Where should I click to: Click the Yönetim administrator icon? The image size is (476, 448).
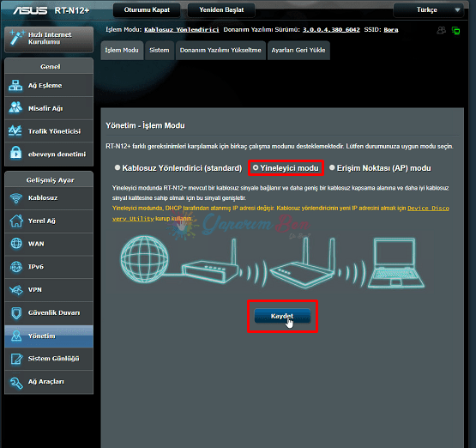16,336
